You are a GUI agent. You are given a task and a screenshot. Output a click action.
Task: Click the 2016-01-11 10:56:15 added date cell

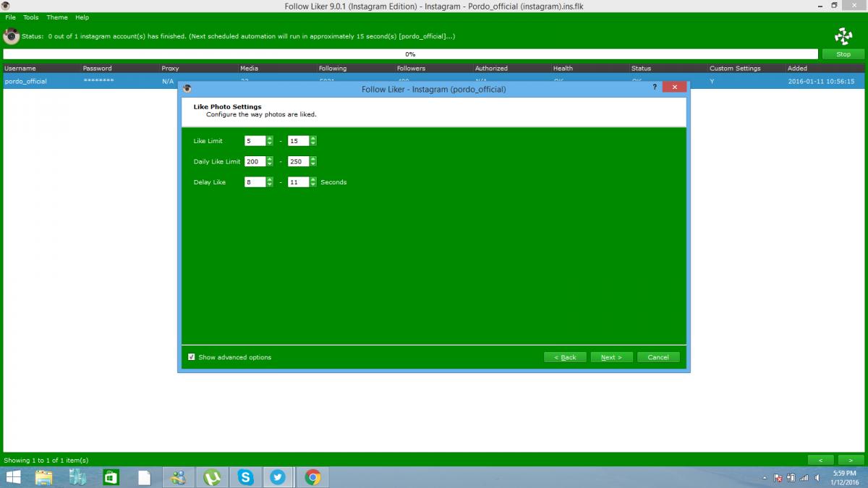pyautogui.click(x=825, y=82)
